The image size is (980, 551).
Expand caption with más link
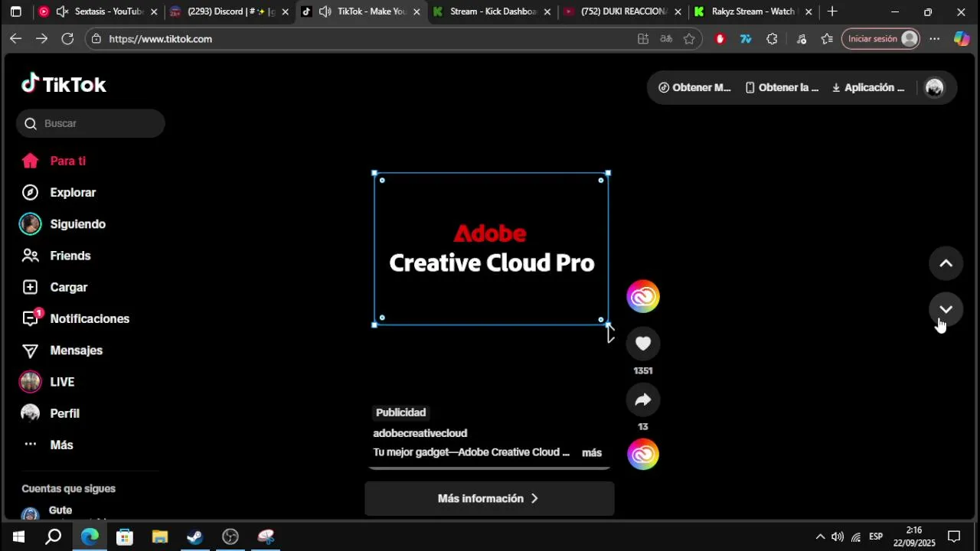pos(592,453)
